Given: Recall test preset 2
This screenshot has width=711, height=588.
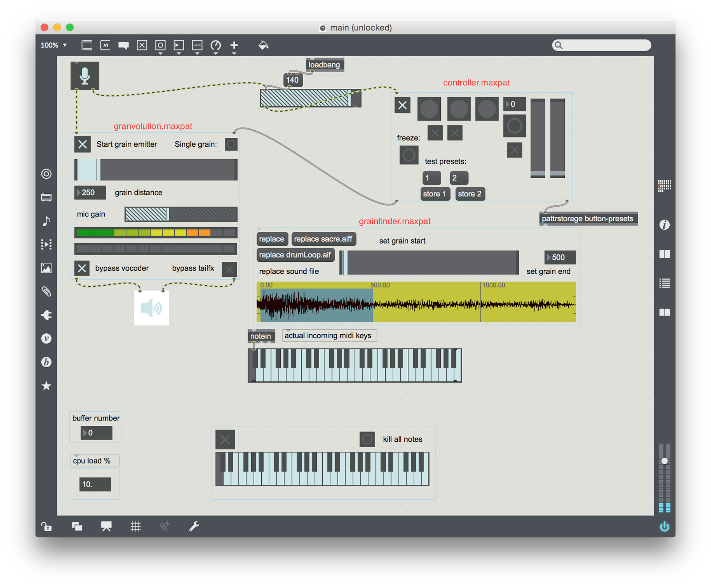Looking at the screenshot, I should (459, 178).
